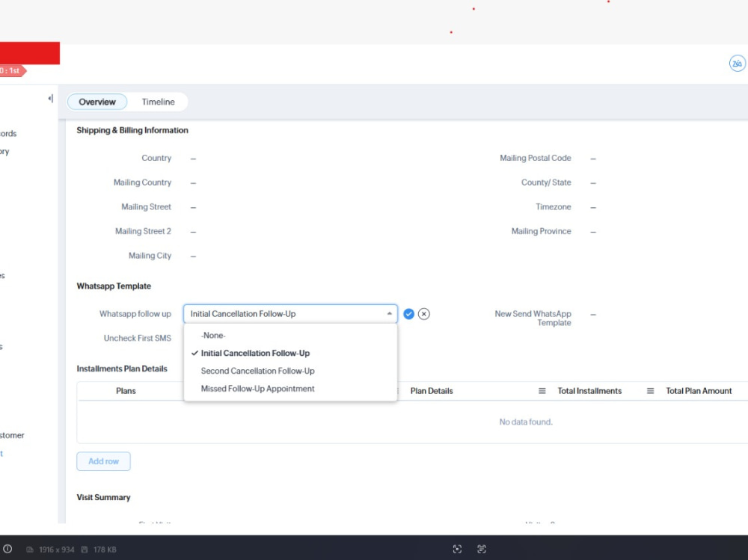Click the Visit Summary section heading
This screenshot has height=560, width=748.
[103, 497]
